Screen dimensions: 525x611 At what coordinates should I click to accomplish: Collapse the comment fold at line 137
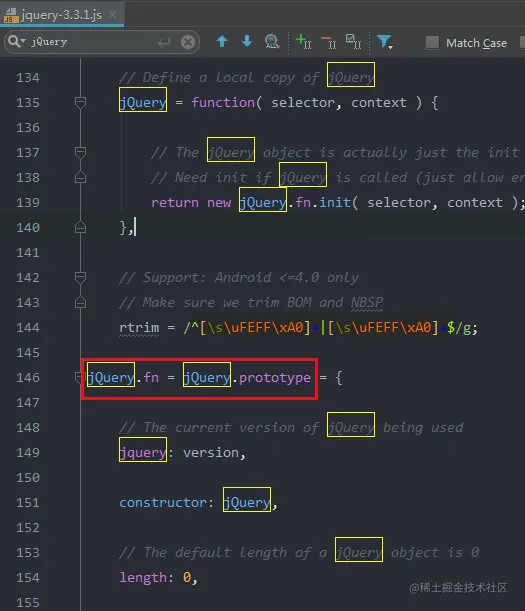[x=80, y=152]
